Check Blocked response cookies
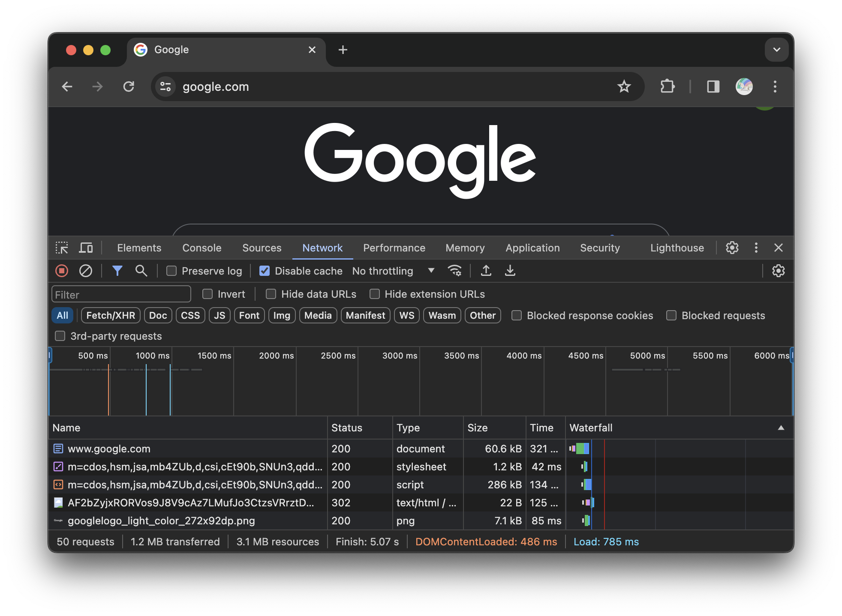Viewport: 842px width, 616px height. click(517, 315)
